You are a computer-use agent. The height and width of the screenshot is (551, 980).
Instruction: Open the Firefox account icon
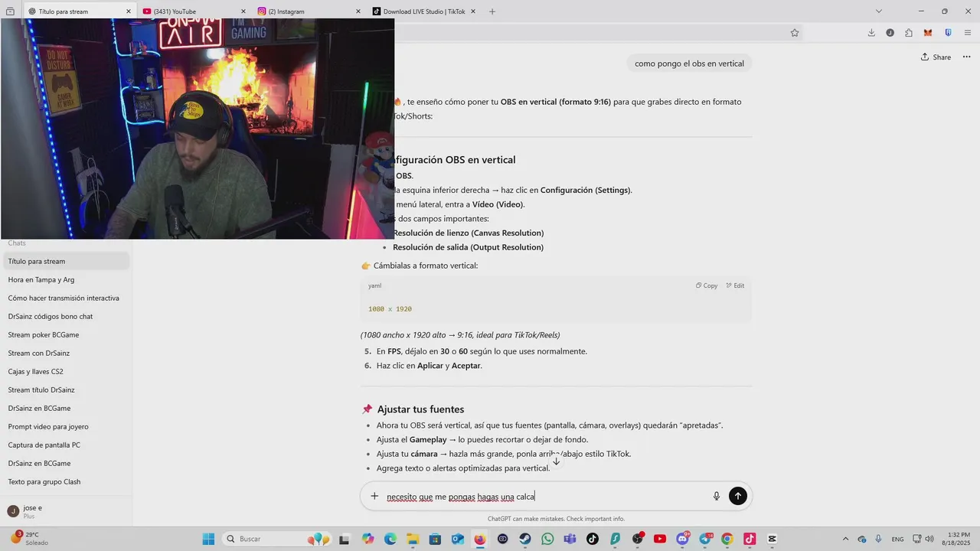pyautogui.click(x=890, y=33)
